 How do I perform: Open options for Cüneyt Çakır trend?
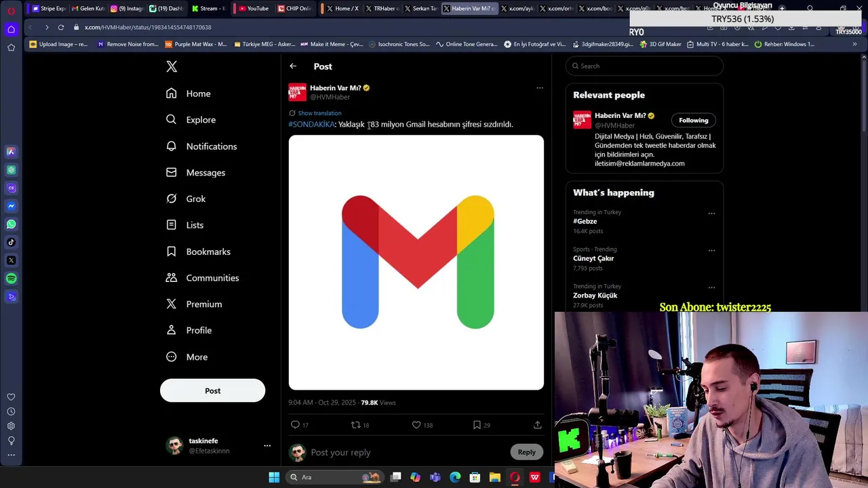click(x=711, y=250)
